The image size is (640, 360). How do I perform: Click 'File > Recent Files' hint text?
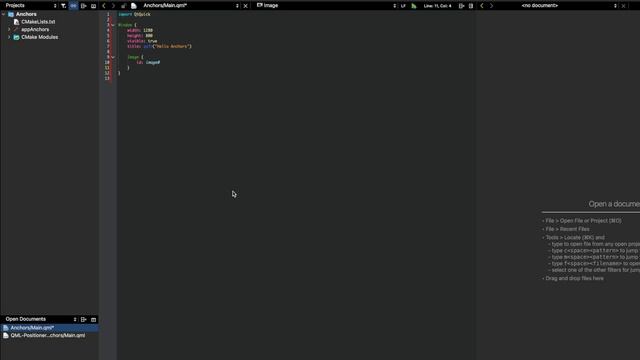[x=567, y=229]
